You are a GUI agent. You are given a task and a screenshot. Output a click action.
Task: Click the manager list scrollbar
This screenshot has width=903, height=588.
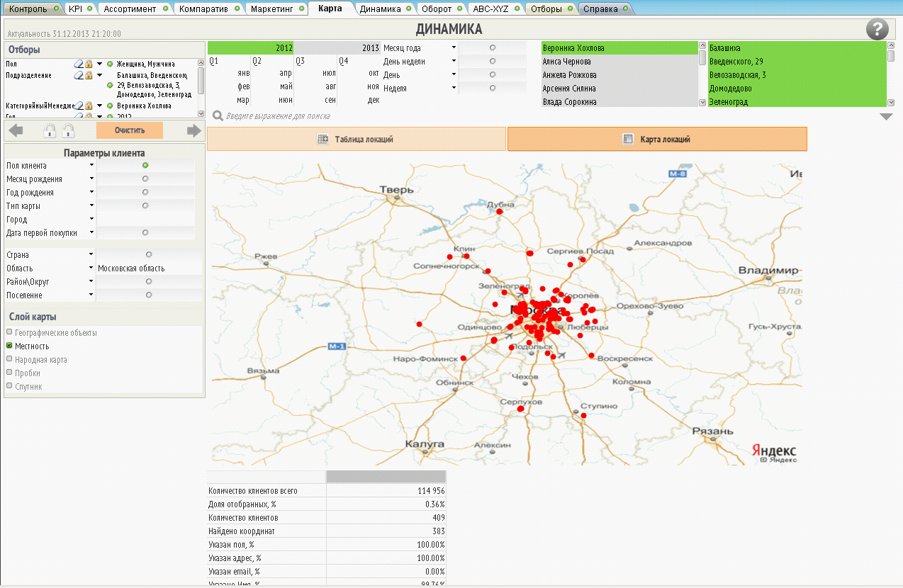(702, 74)
